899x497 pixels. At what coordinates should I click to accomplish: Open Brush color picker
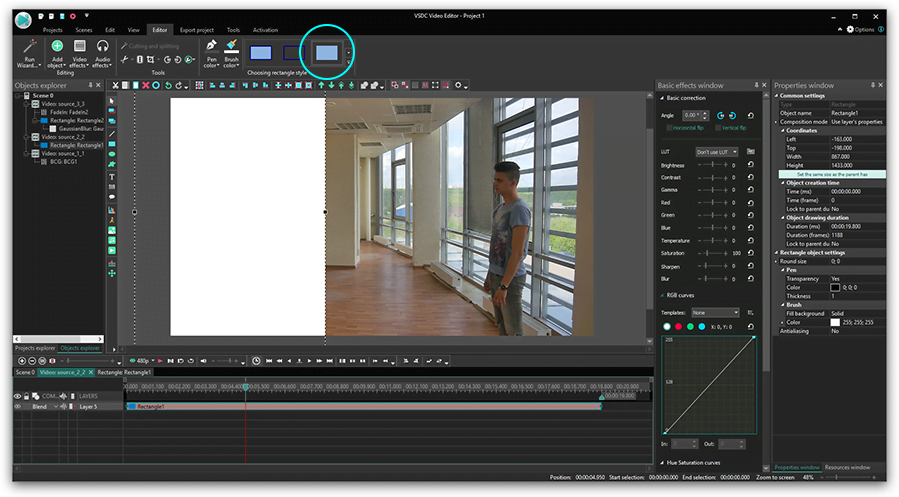coord(231,53)
